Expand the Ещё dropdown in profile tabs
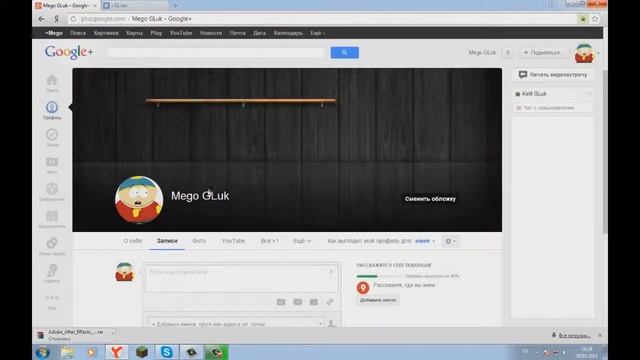The width and height of the screenshot is (640, 360). [302, 241]
